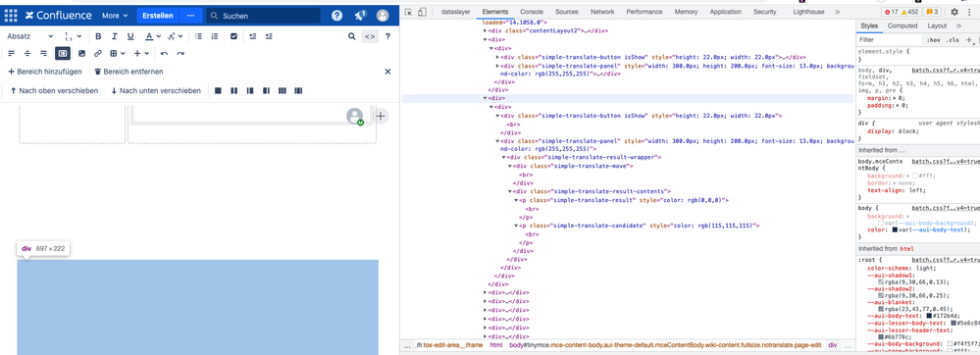The image size is (980, 355).
Task: Insert image or file
Action: pyautogui.click(x=81, y=53)
